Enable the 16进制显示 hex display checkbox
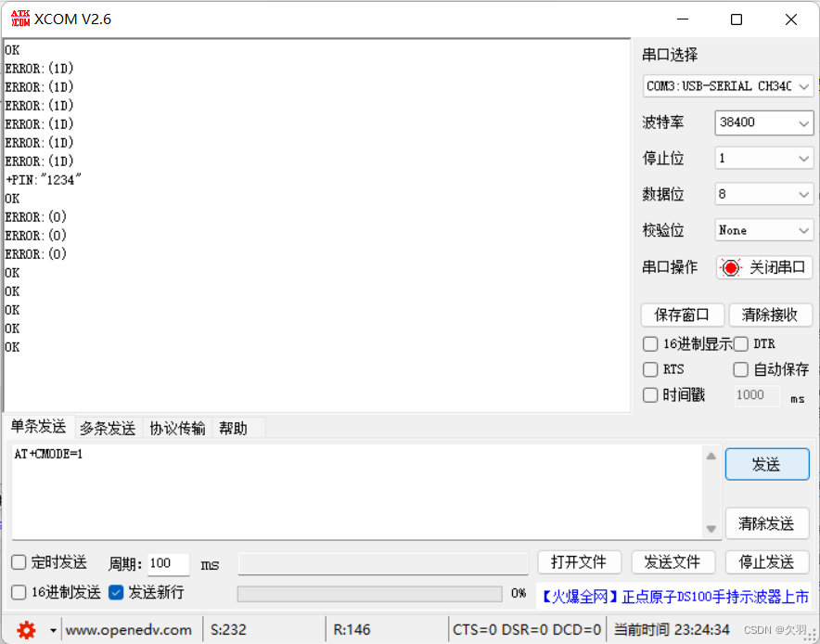820x644 pixels. coord(650,344)
